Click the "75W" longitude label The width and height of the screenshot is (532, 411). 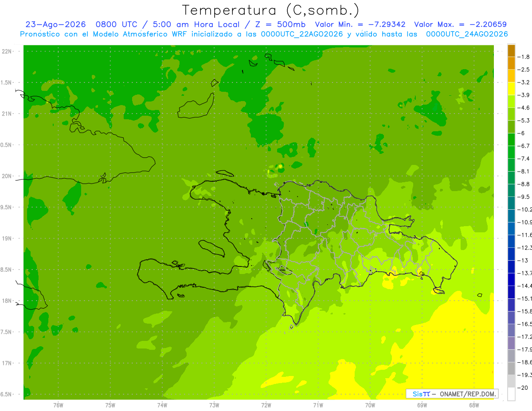coord(110,405)
